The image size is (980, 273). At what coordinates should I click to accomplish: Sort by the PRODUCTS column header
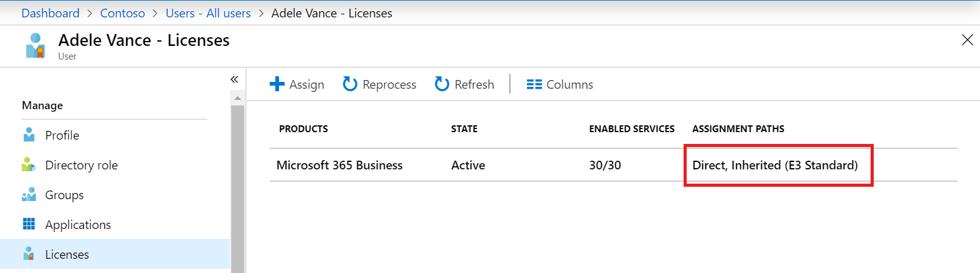pyautogui.click(x=303, y=129)
